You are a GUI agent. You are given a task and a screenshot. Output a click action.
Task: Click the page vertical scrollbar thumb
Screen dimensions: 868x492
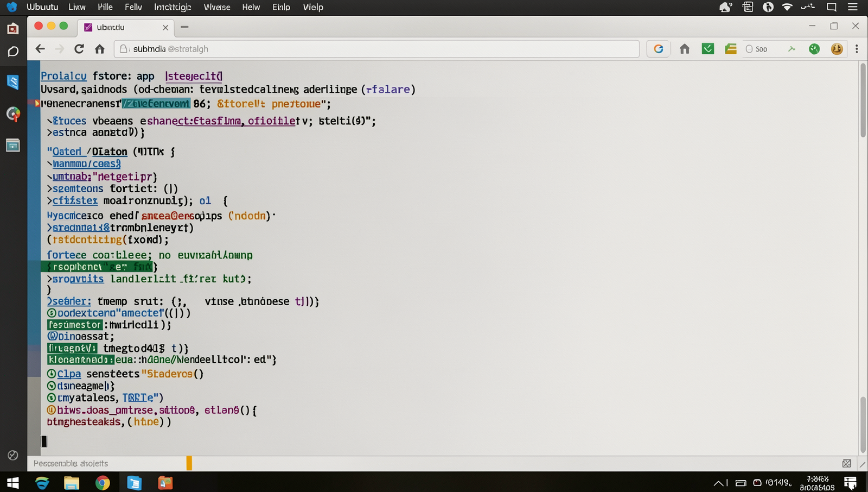[863, 100]
